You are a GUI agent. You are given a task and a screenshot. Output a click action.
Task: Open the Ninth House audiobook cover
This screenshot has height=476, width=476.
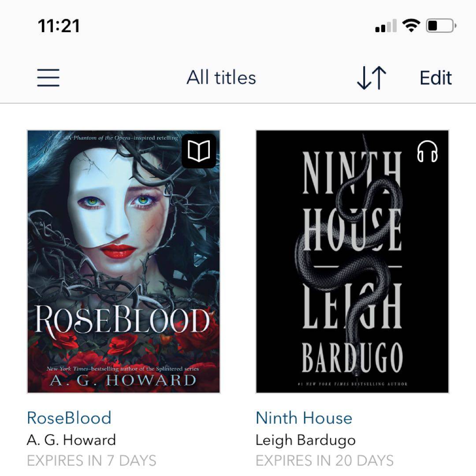(x=352, y=262)
